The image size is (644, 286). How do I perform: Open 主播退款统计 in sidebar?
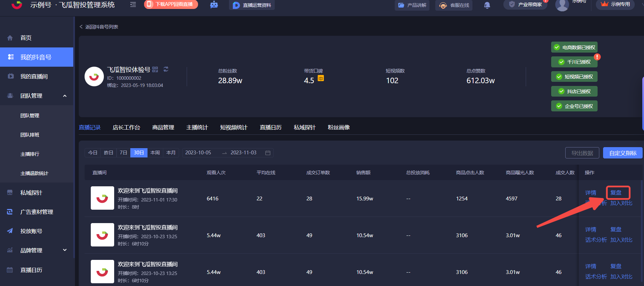coord(34,173)
